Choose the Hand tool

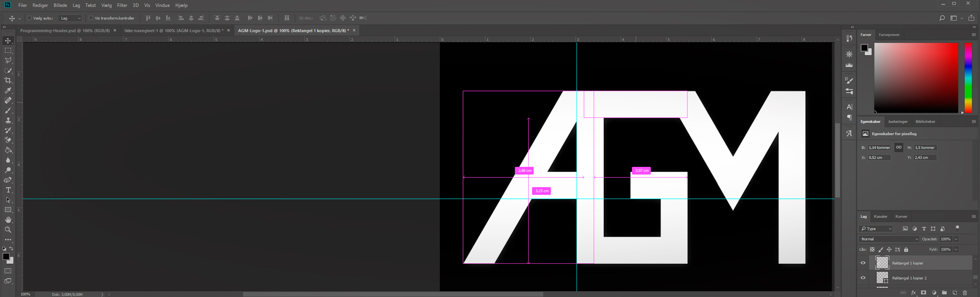tap(8, 220)
